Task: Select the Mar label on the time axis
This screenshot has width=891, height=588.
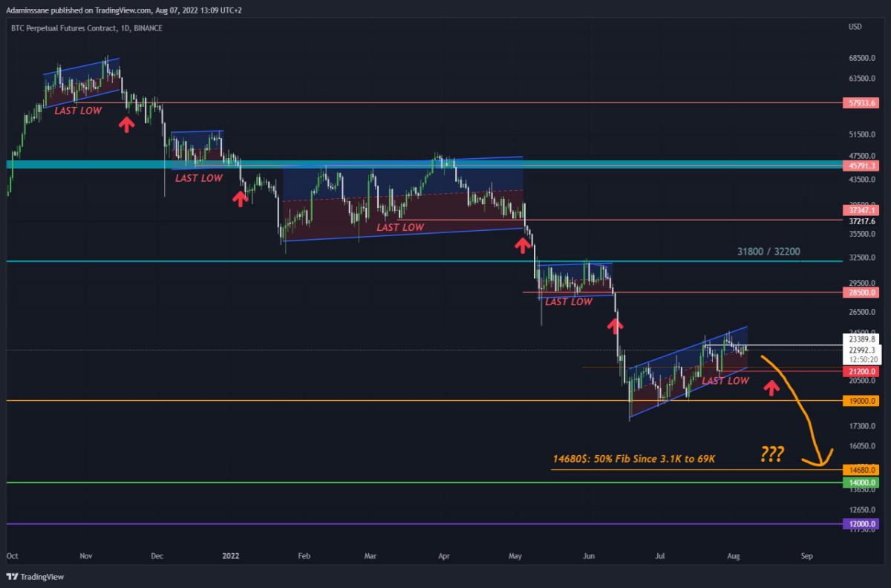Action: [x=370, y=555]
